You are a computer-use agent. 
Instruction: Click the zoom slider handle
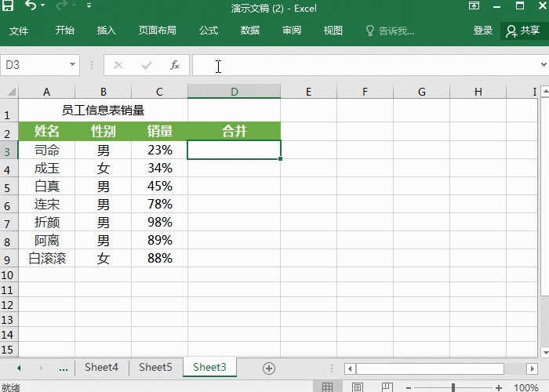click(x=453, y=387)
